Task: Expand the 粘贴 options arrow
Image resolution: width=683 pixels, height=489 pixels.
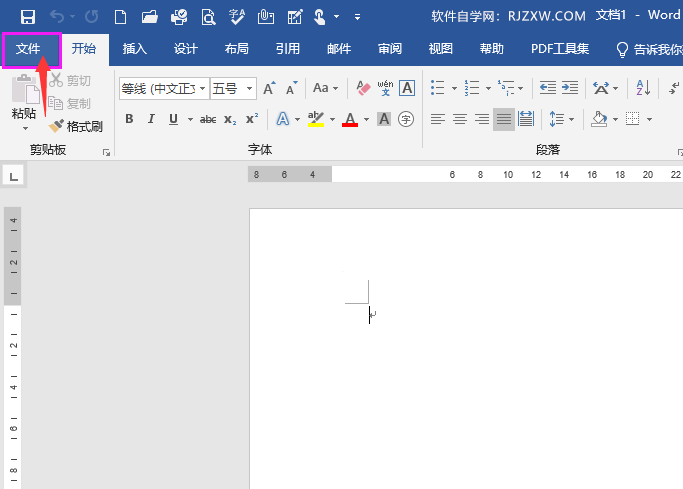Action: click(x=25, y=128)
